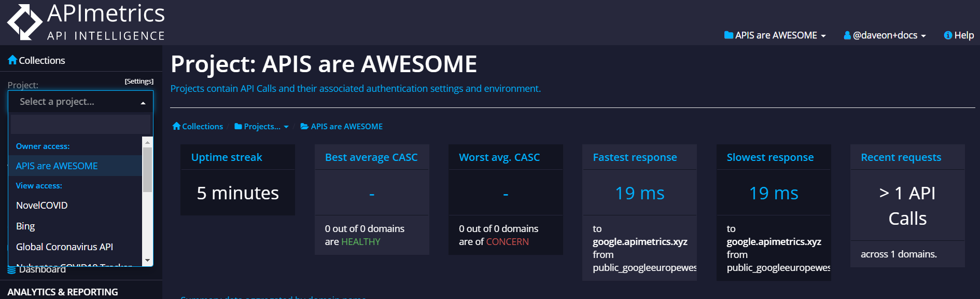Click the 'Owner access:' group label
The width and height of the screenshot is (980, 299).
[x=43, y=146]
